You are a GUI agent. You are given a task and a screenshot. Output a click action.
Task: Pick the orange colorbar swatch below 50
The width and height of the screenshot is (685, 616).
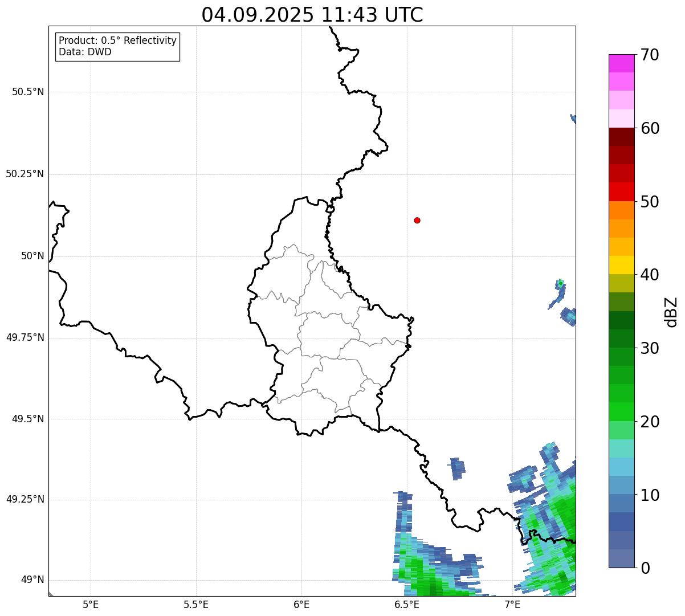621,210
